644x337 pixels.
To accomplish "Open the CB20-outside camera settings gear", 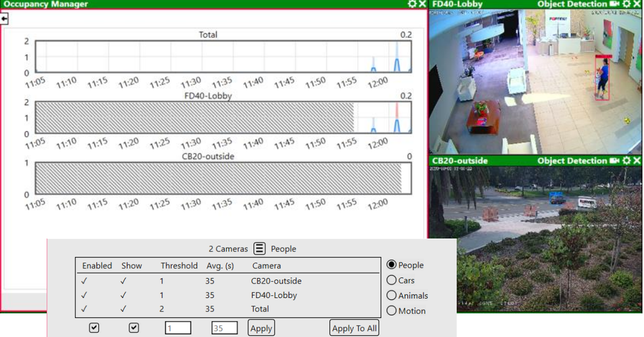I will (627, 161).
